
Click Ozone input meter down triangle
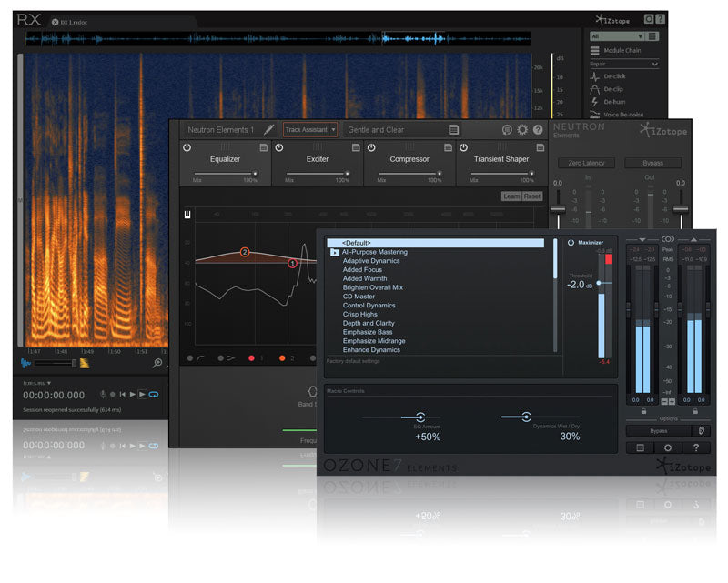tap(642, 239)
